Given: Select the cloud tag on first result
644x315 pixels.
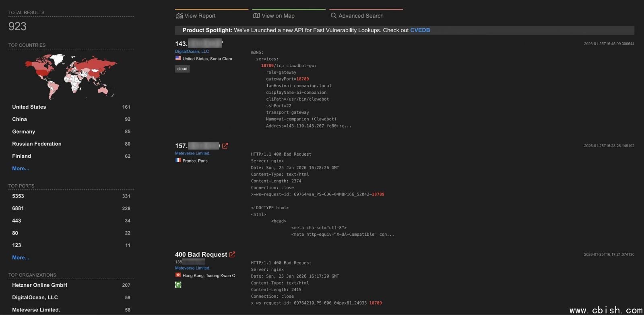Looking at the screenshot, I should (182, 69).
